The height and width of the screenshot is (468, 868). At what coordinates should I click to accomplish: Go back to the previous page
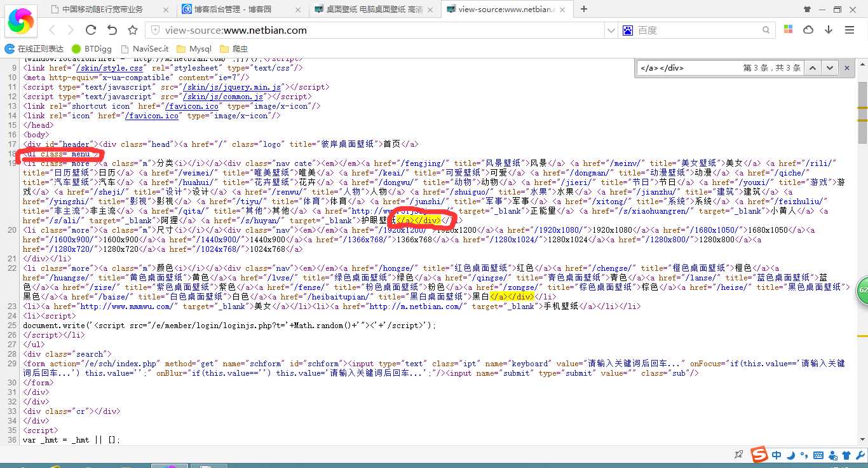coord(52,30)
